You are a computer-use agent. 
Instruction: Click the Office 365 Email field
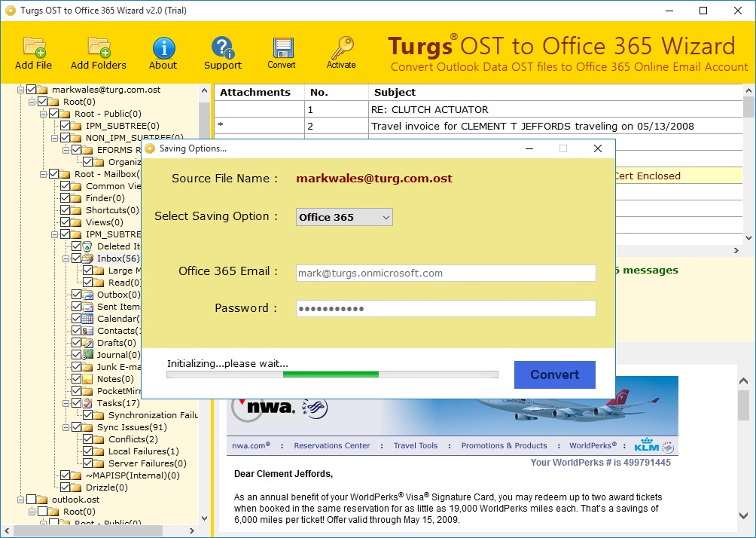(446, 273)
